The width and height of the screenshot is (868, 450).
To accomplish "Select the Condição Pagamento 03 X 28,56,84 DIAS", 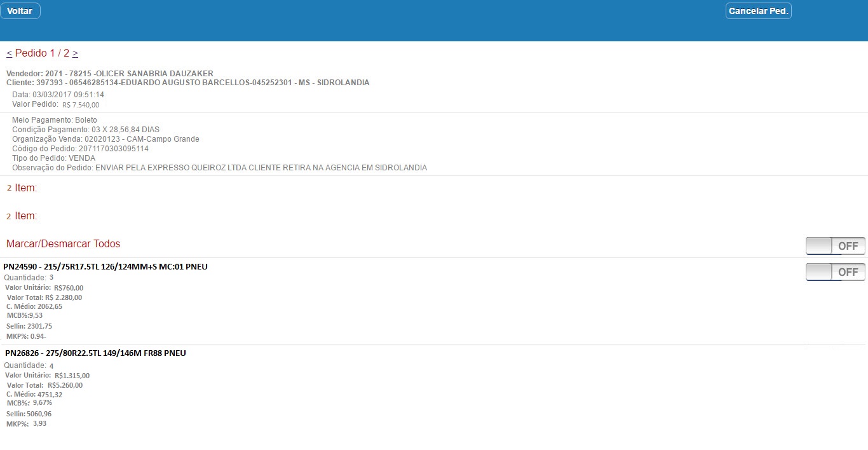I will (86, 130).
